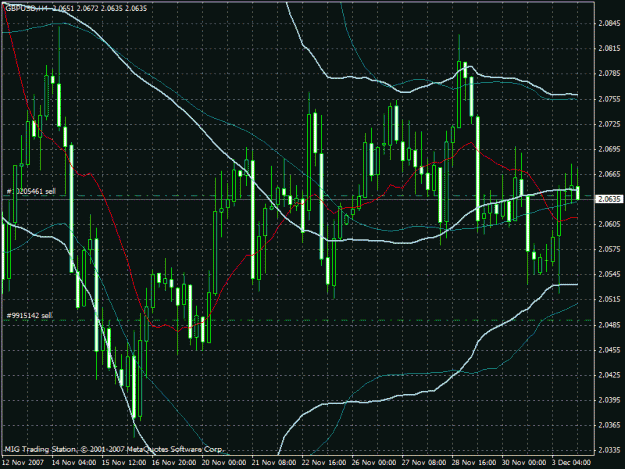Click the 2.0845 price axis label
Image resolution: width=625 pixels, height=469 pixels.
point(609,24)
